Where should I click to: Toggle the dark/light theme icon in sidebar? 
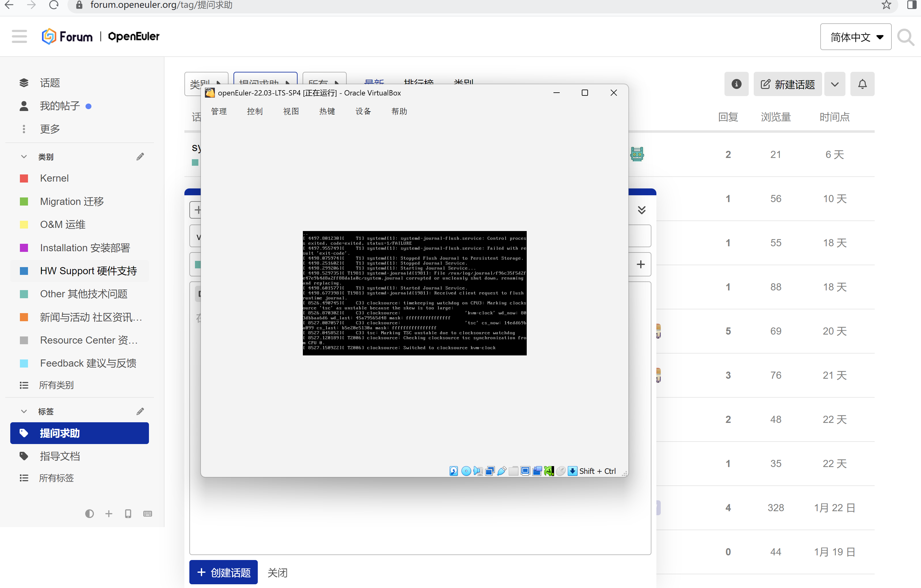pos(89,514)
